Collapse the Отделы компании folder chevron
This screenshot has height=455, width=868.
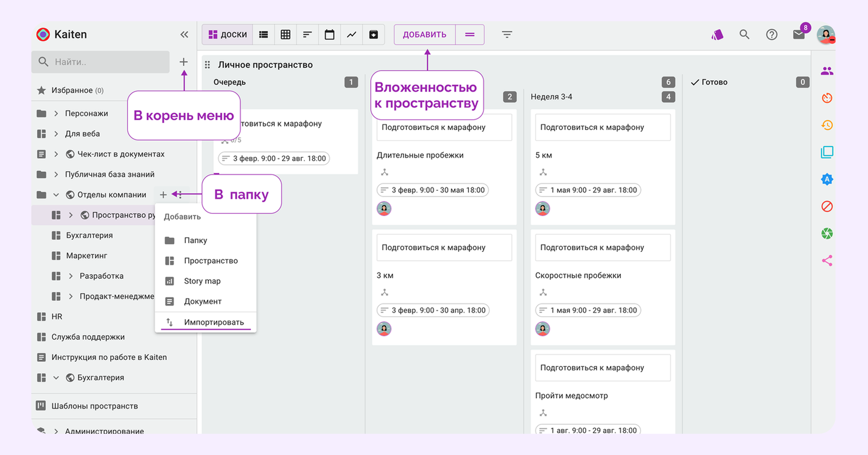[x=56, y=195]
